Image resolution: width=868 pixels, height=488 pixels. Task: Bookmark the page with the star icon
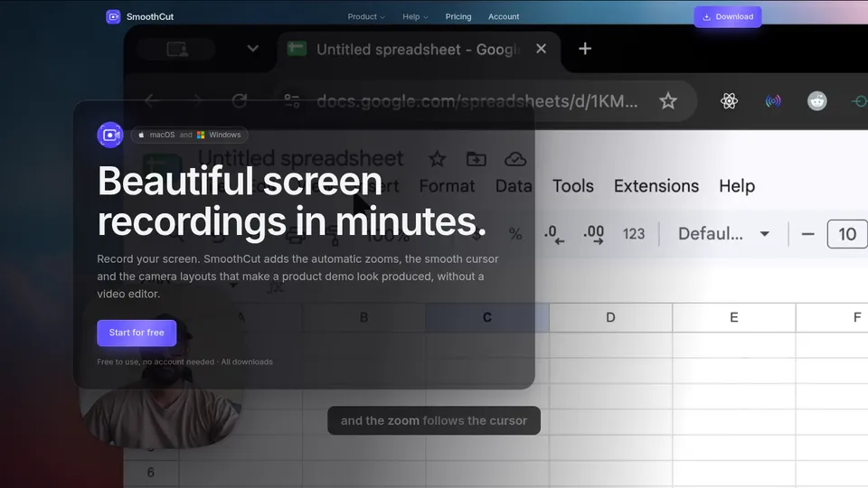[x=668, y=100]
